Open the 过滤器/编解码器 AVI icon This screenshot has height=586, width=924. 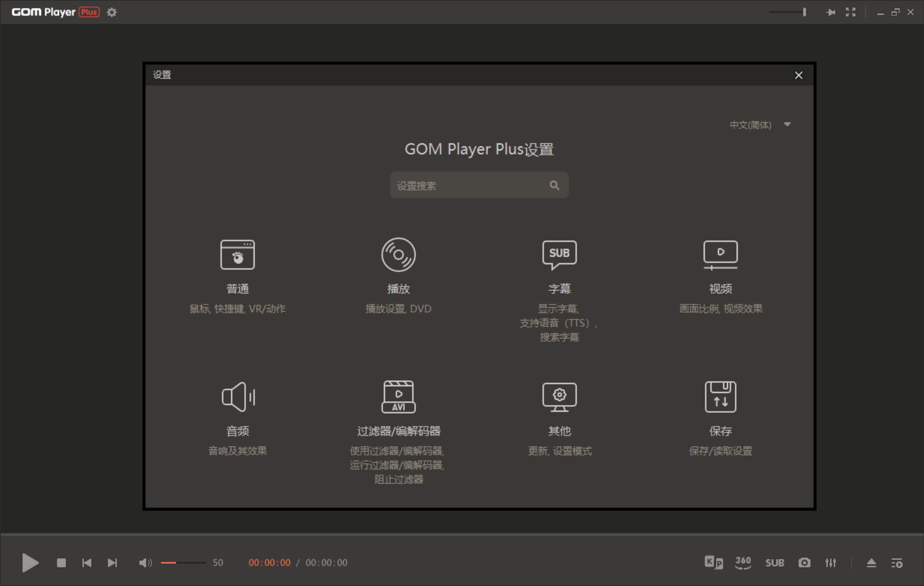pyautogui.click(x=398, y=397)
